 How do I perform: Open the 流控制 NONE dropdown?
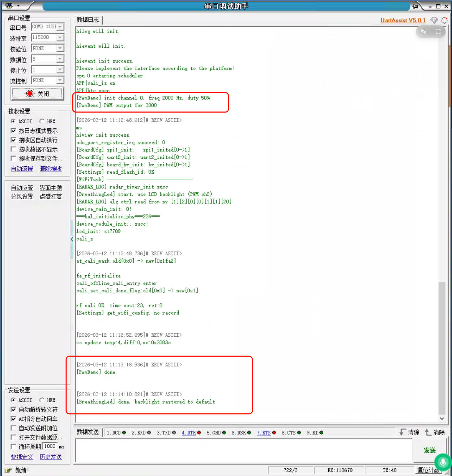[x=60, y=80]
